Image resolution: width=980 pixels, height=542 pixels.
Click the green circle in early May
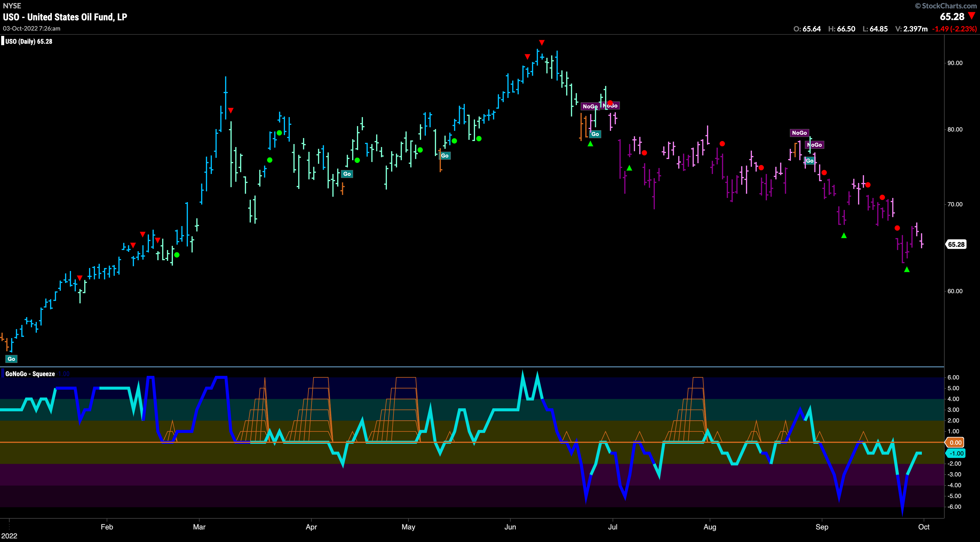point(420,150)
